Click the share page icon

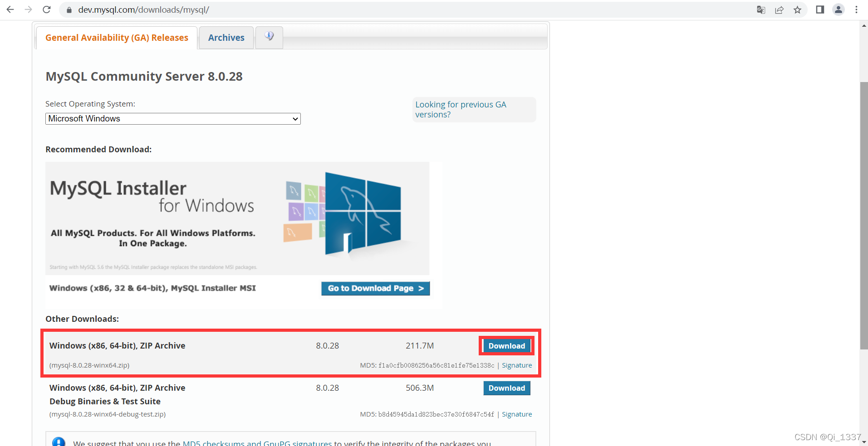pos(779,10)
